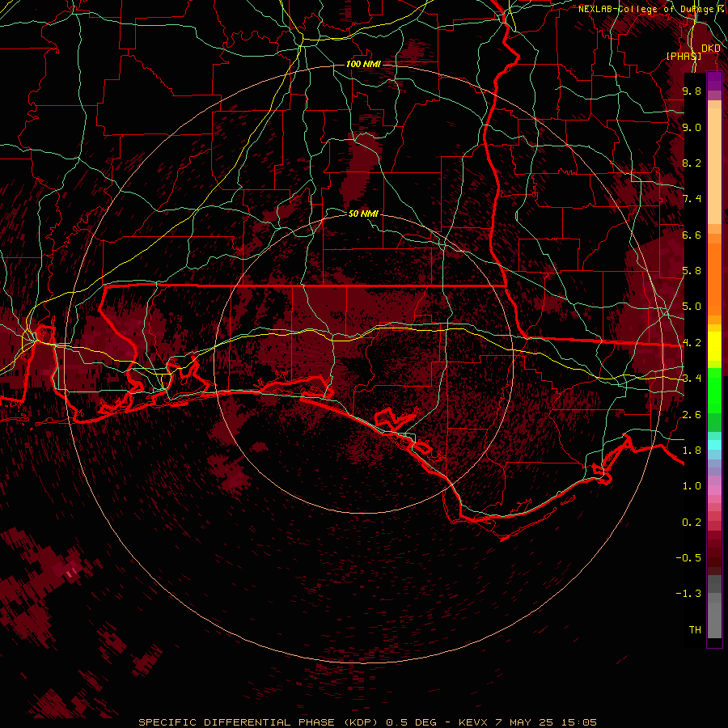Click the -1.3 value on the color scale

pyautogui.click(x=688, y=594)
